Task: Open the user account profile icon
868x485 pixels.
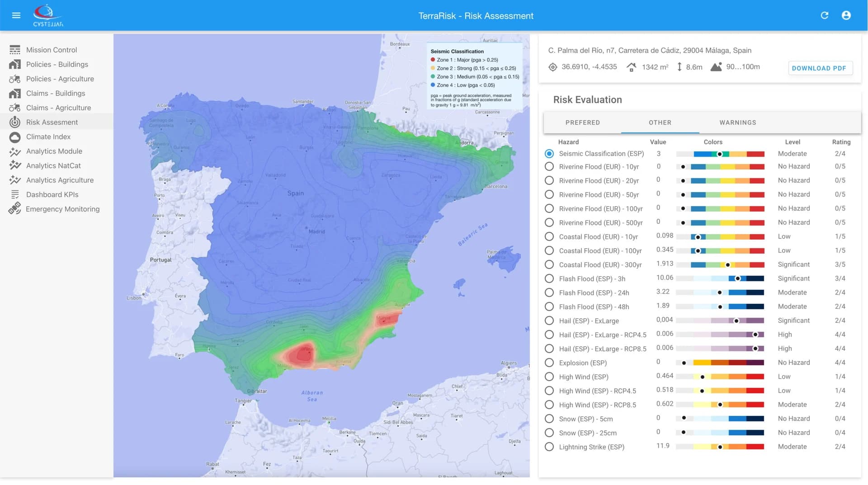Action: point(846,15)
